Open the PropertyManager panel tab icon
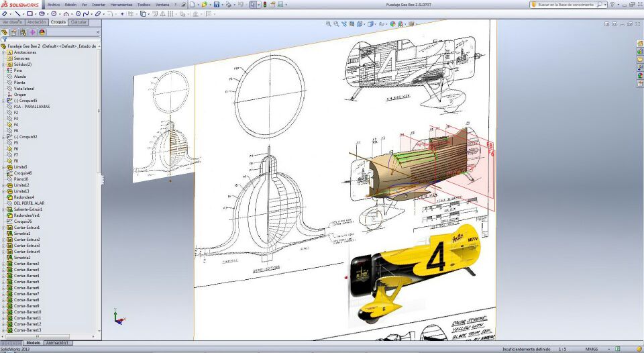The height and width of the screenshot is (353, 644). coord(13,32)
